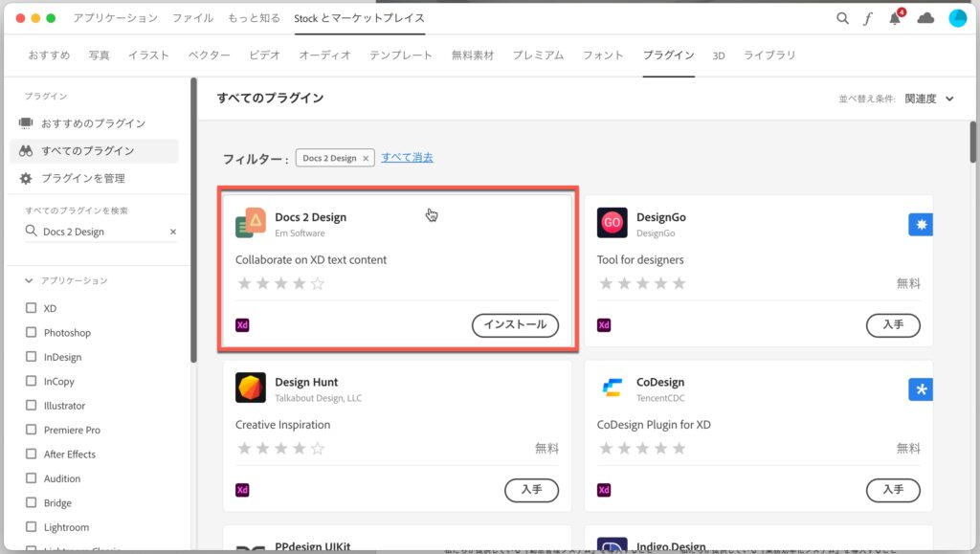Image resolution: width=980 pixels, height=554 pixels.
Task: Click the binoculars icon for all plugins
Action: click(x=26, y=150)
